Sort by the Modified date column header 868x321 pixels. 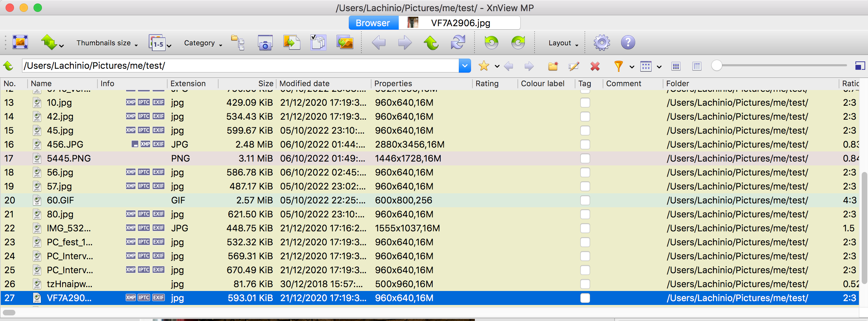coord(324,83)
